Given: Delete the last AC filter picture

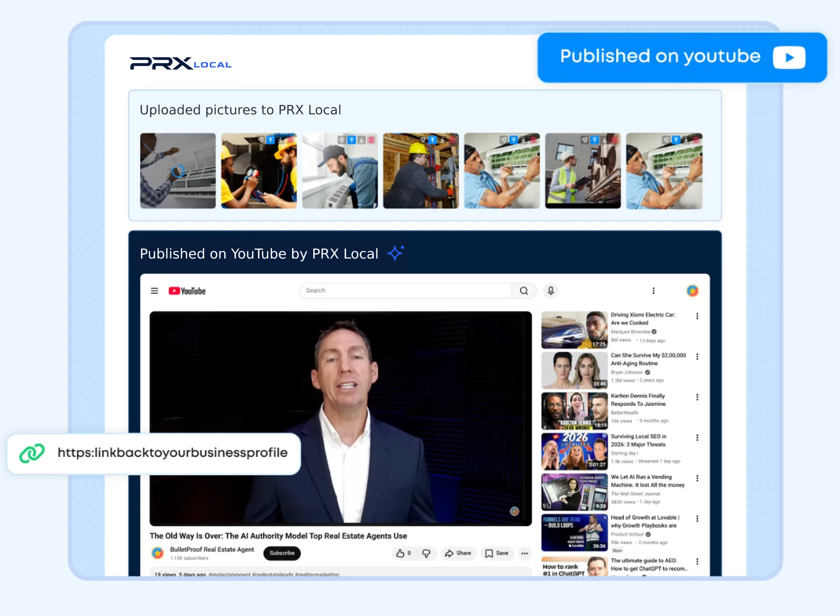Looking at the screenshot, I should pos(696,140).
